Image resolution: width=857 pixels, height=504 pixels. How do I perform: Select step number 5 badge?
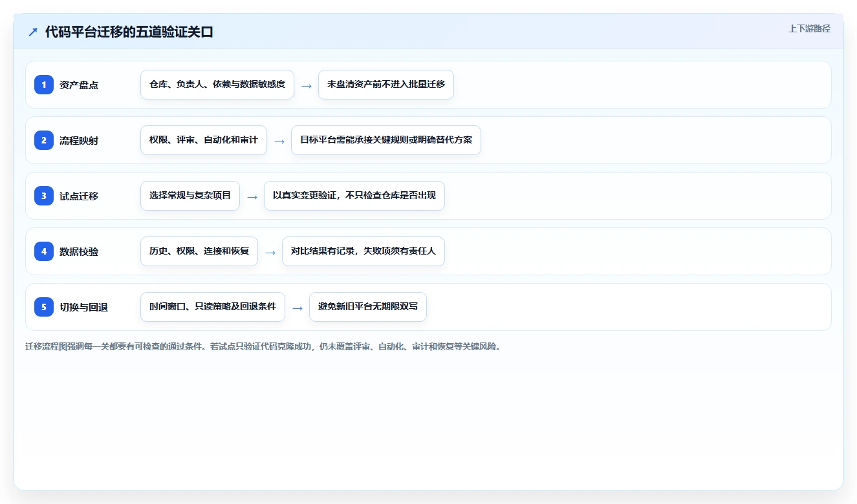click(x=44, y=306)
